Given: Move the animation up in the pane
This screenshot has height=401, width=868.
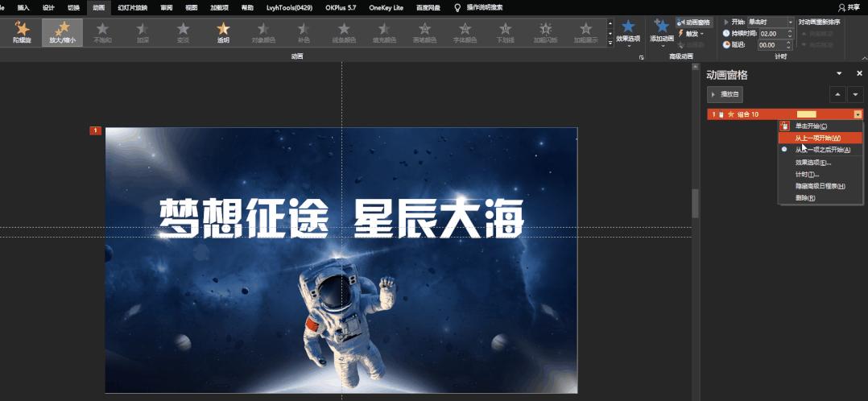Looking at the screenshot, I should pyautogui.click(x=837, y=95).
